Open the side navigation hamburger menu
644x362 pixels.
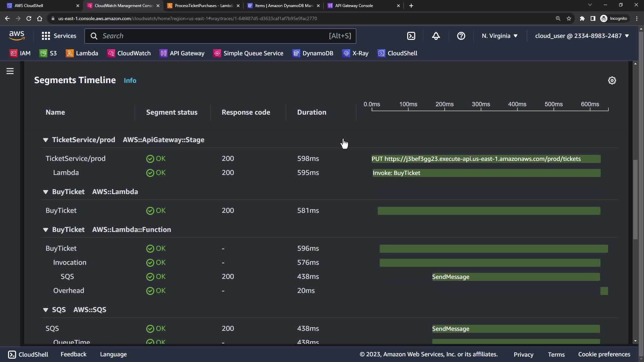tap(10, 71)
